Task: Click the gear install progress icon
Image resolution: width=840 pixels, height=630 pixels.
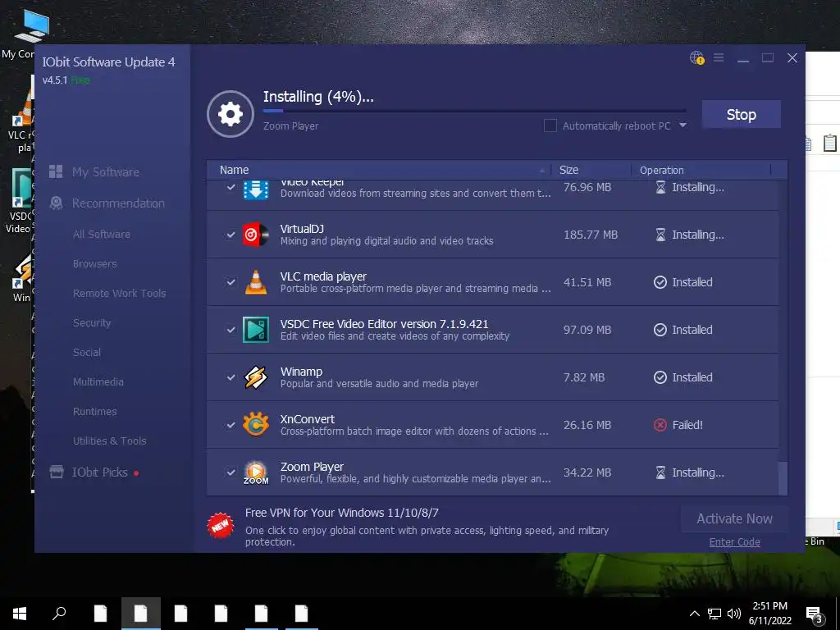Action: point(231,114)
